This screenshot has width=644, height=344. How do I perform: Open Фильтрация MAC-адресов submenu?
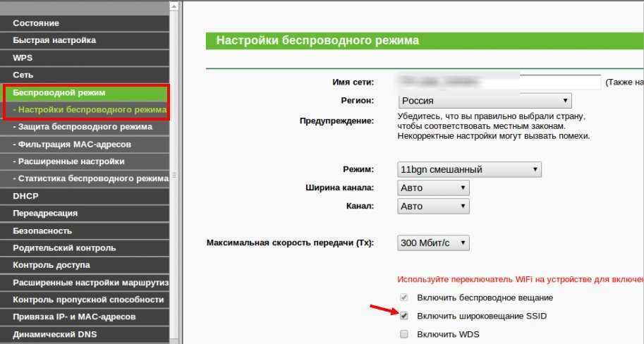84,145
